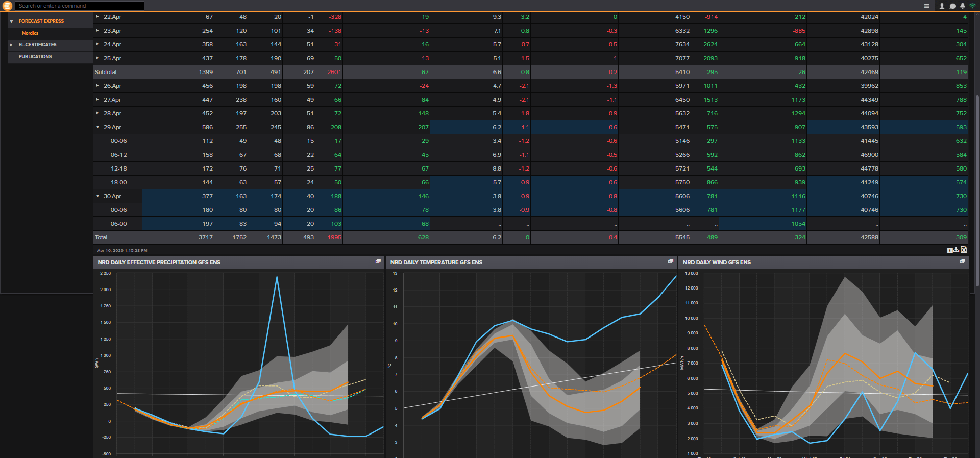Pop out the Daily Wind chart
Image resolution: width=980 pixels, height=458 pixels.
(x=963, y=261)
